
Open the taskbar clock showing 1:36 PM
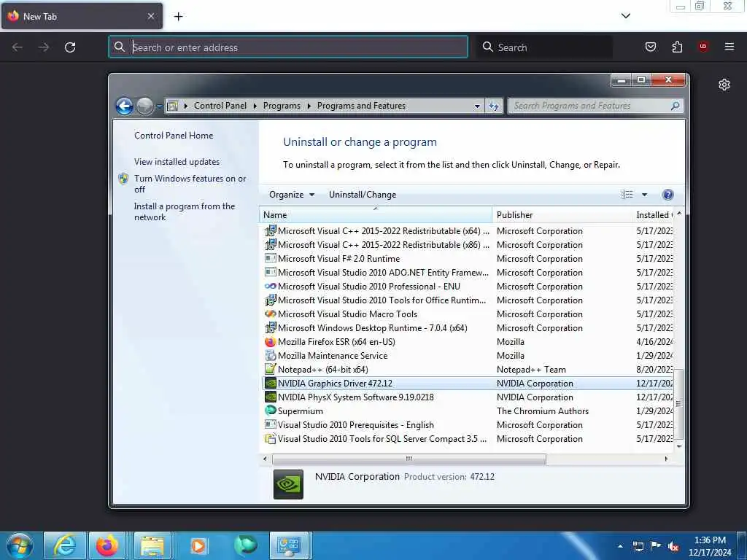pos(710,546)
